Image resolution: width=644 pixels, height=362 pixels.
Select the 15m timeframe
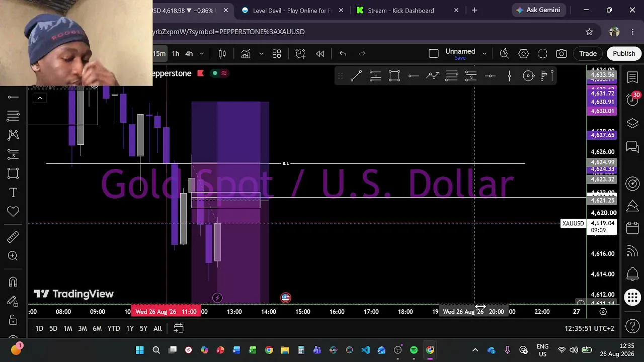click(159, 54)
